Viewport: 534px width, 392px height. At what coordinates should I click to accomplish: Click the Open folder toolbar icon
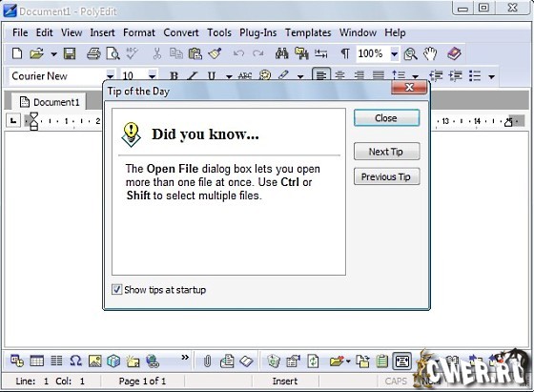[37, 53]
